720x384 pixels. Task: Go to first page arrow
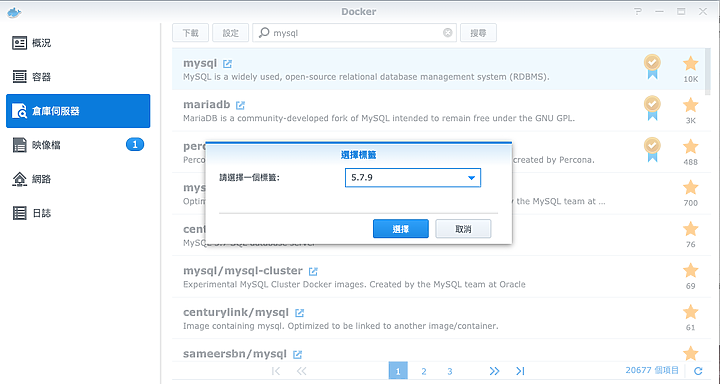coord(276,371)
